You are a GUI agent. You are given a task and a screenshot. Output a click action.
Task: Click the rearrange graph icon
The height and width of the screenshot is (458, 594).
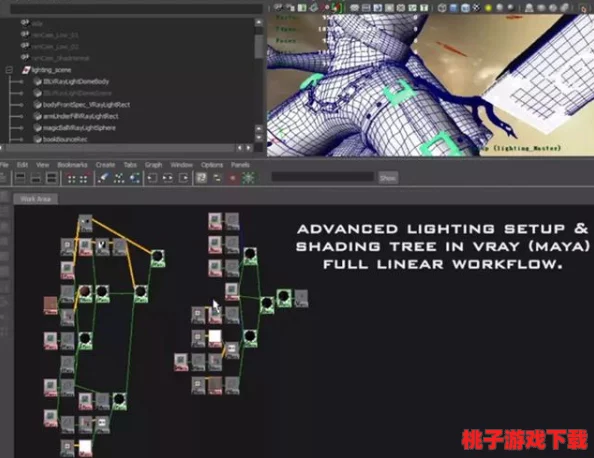point(119,178)
